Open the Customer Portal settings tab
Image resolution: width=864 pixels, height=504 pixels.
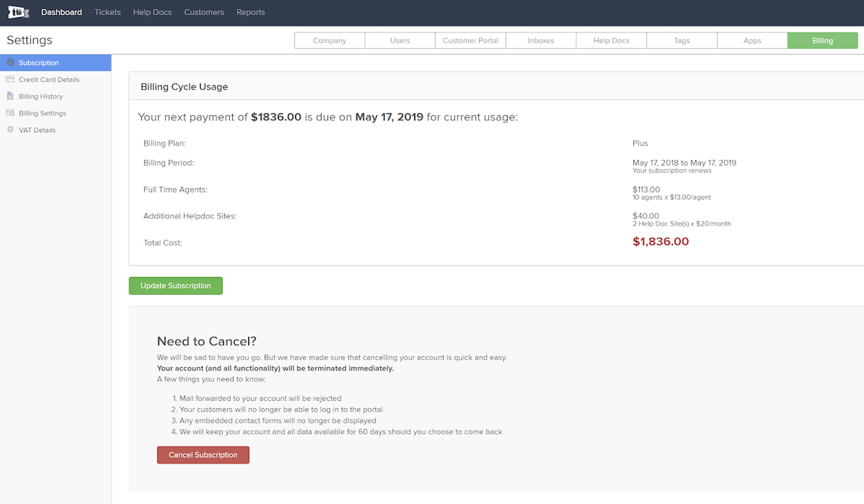pos(470,41)
